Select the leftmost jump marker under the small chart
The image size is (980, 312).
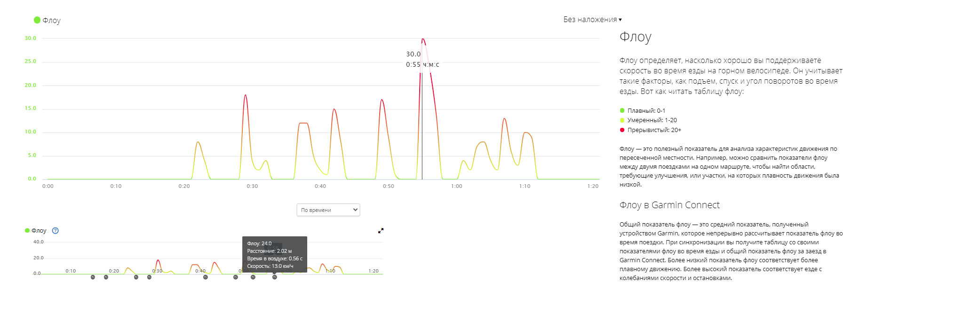click(93, 277)
